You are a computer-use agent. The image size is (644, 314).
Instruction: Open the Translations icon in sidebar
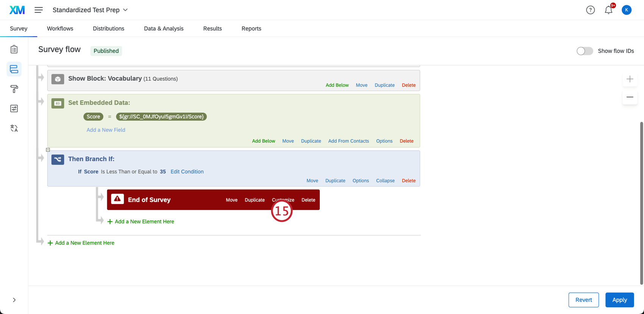click(14, 128)
